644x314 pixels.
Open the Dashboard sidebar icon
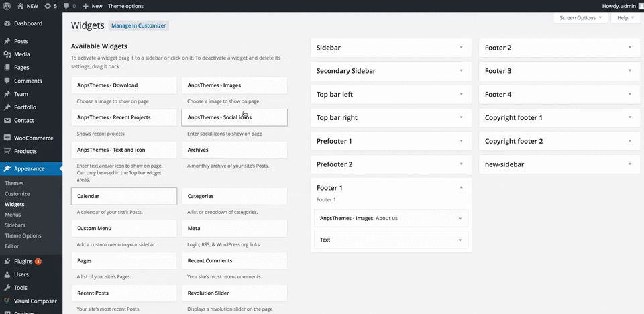tap(7, 24)
